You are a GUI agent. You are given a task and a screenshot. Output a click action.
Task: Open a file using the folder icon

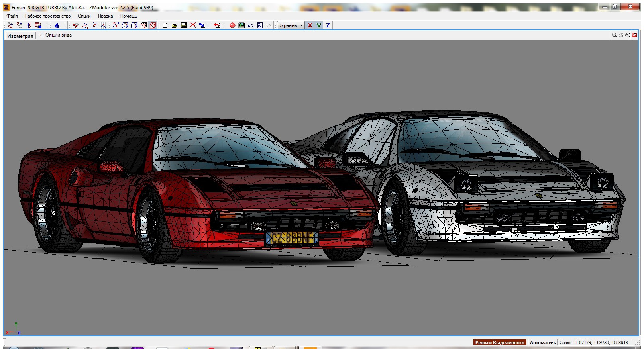(174, 25)
